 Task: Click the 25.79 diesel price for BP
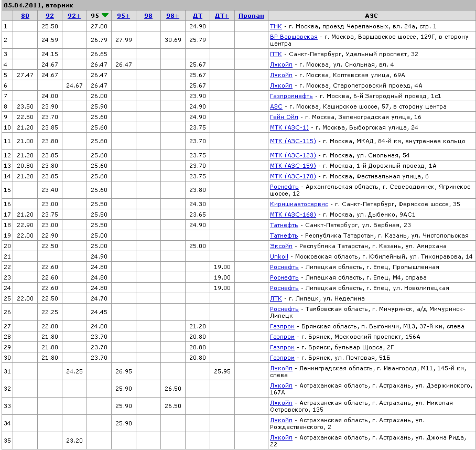198,40
